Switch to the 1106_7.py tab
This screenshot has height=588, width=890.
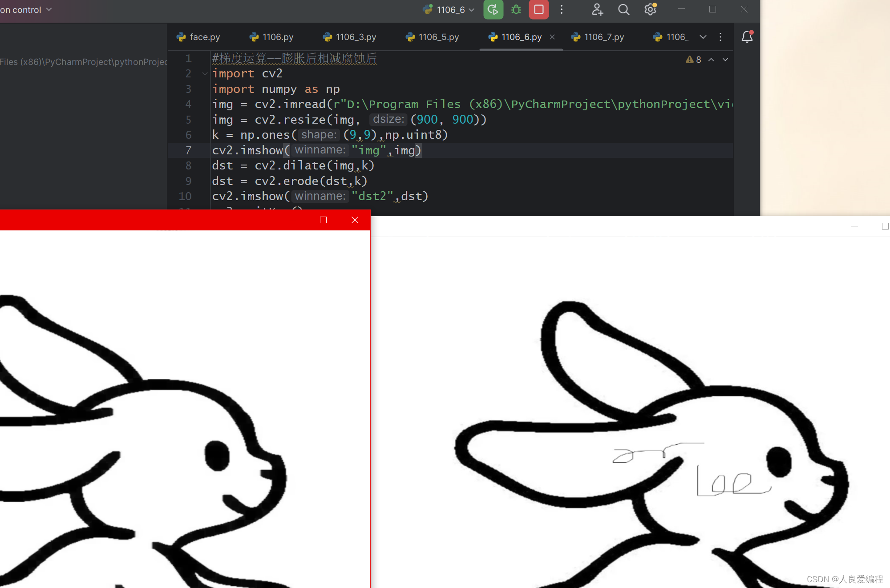[x=598, y=37]
